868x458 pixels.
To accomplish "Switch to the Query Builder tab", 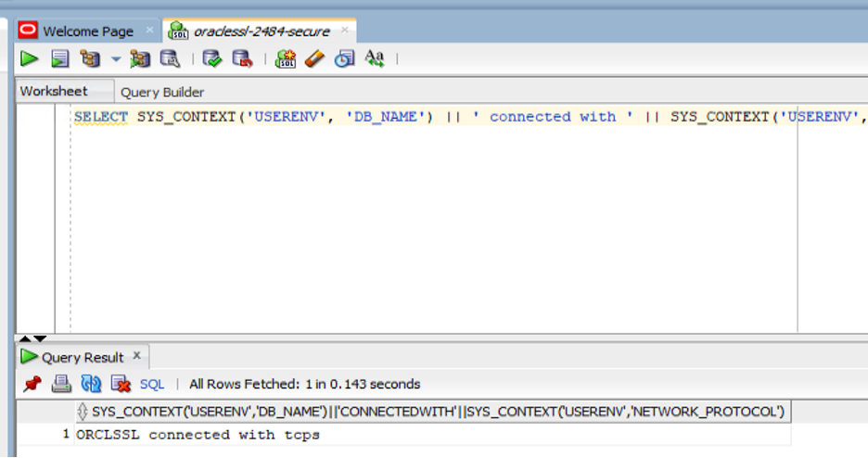I will 162,92.
